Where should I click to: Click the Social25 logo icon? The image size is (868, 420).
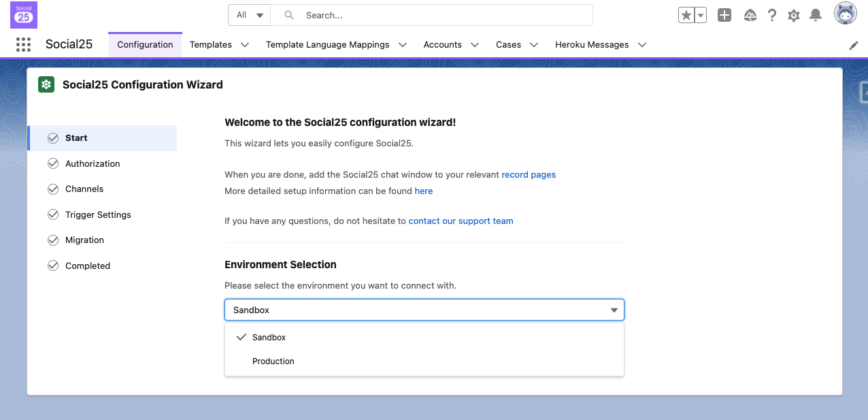coord(24,15)
